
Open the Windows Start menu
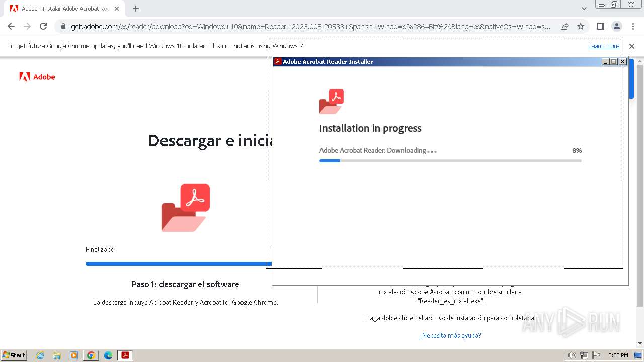[14, 355]
